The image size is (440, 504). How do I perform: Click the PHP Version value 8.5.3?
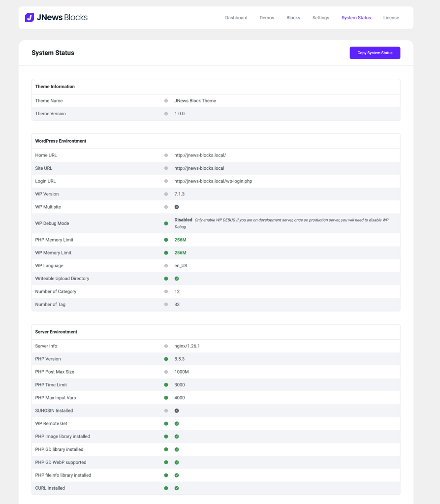(179, 359)
